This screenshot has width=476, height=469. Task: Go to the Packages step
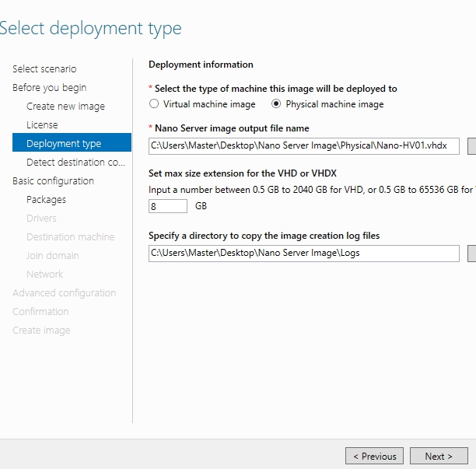[46, 200]
